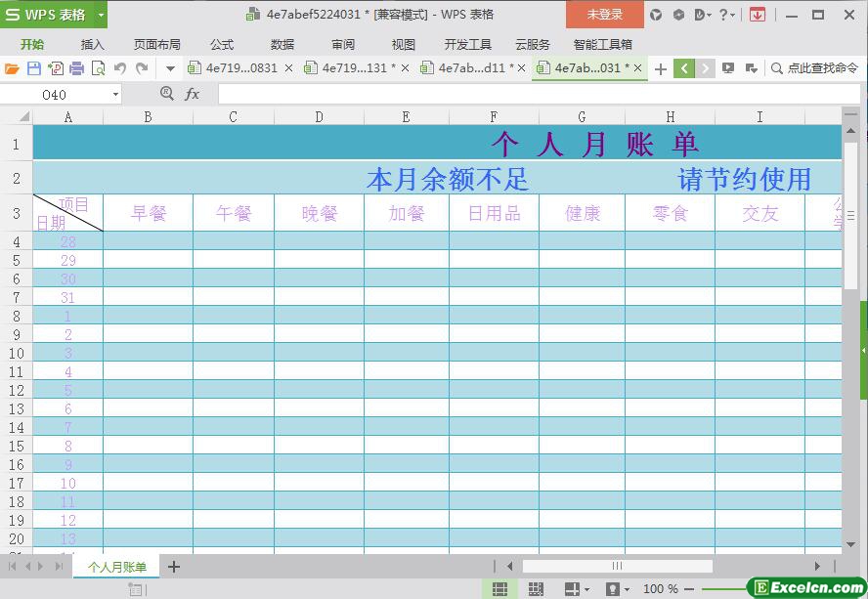Image resolution: width=868 pixels, height=599 pixels.
Task: Add a new sheet with plus button
Action: pos(174,567)
